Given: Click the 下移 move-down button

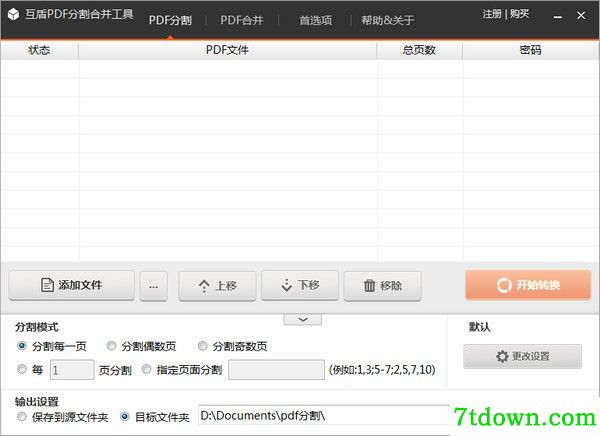Looking at the screenshot, I should pos(300,285).
